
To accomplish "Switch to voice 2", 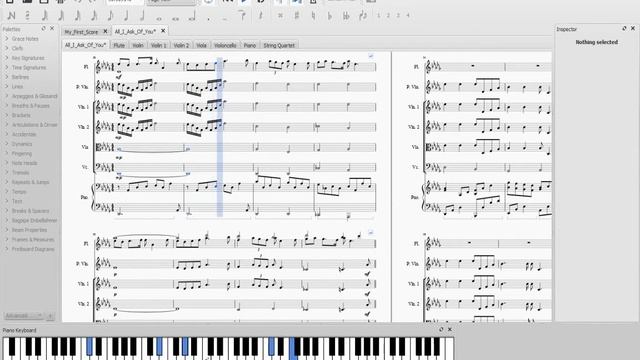I will click(388, 16).
